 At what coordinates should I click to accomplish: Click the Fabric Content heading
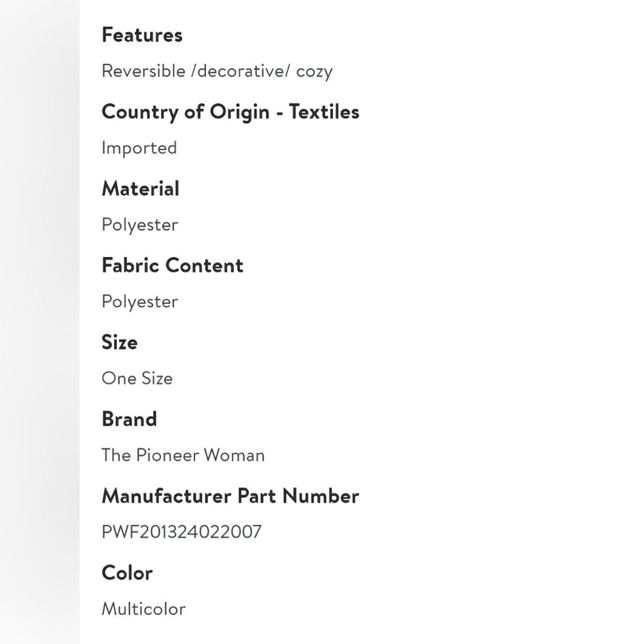[x=173, y=265]
